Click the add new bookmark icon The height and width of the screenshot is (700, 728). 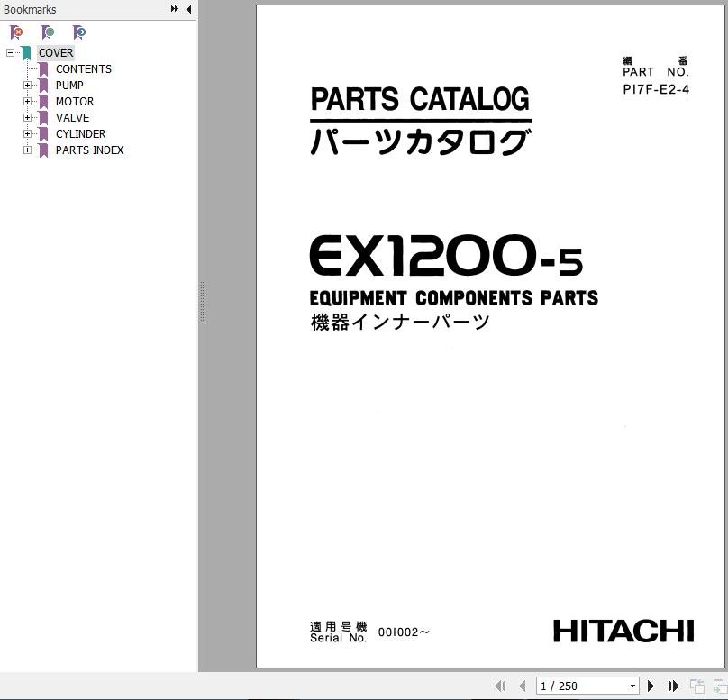48,32
